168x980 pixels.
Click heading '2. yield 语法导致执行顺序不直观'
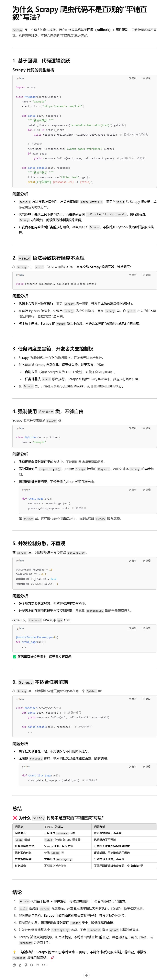point(48,258)
